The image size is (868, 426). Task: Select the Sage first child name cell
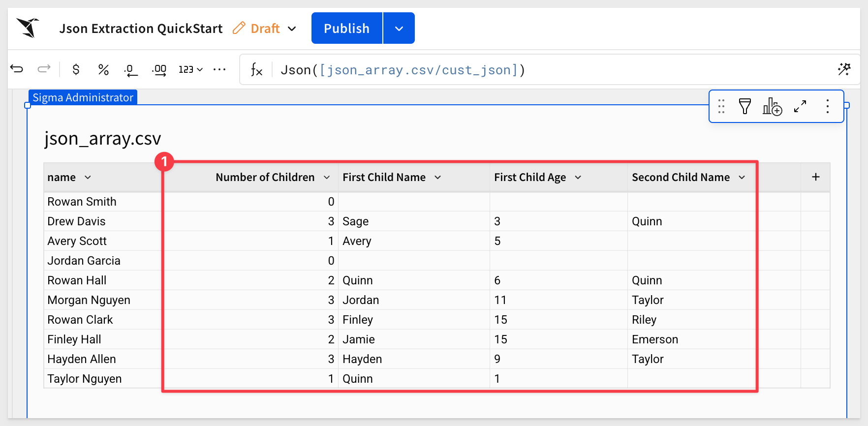414,221
